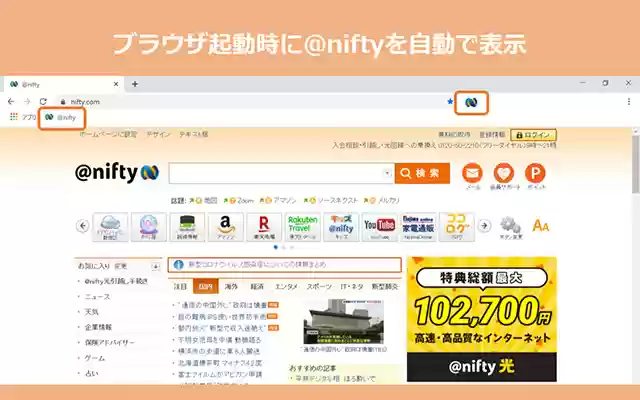Open the Rakuten Travel shortcut icon
The height and width of the screenshot is (400, 640).
pyautogui.click(x=302, y=227)
